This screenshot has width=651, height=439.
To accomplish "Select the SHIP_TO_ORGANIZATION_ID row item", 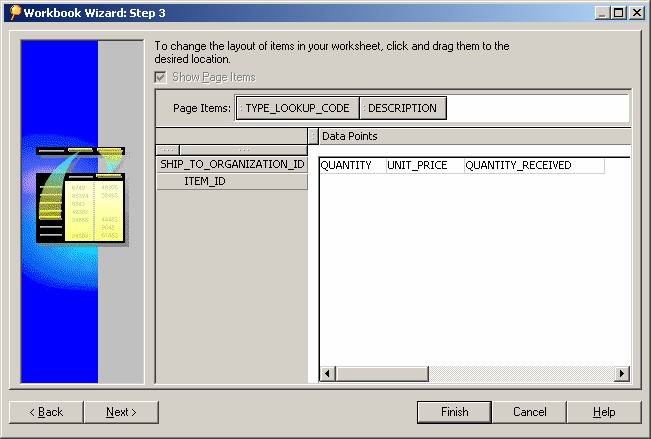I will point(232,164).
